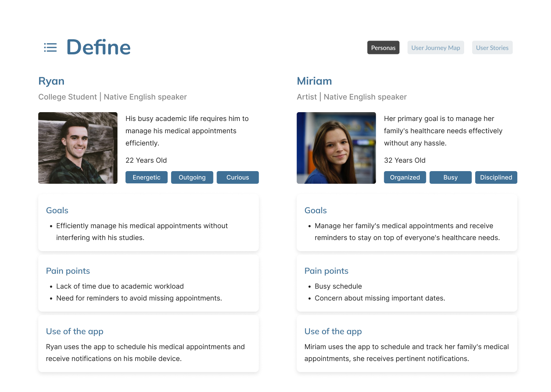The image size is (551, 392).
Task: Click Miriam's profile photo
Action: click(x=336, y=148)
